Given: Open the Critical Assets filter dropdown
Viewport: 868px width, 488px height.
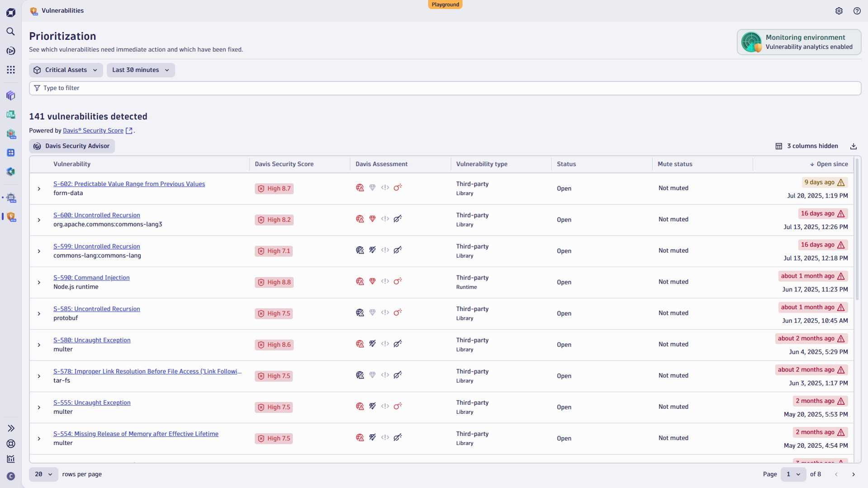Looking at the screenshot, I should click(66, 70).
